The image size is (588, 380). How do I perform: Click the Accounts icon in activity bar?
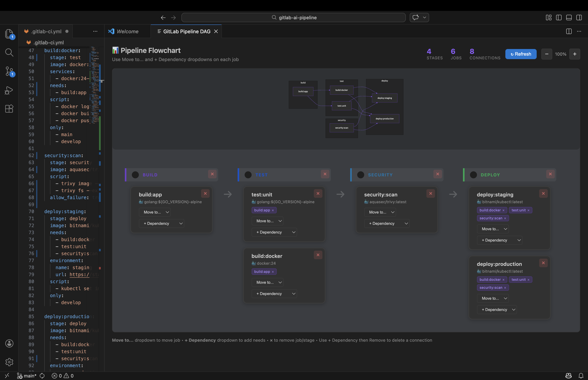coord(9,343)
